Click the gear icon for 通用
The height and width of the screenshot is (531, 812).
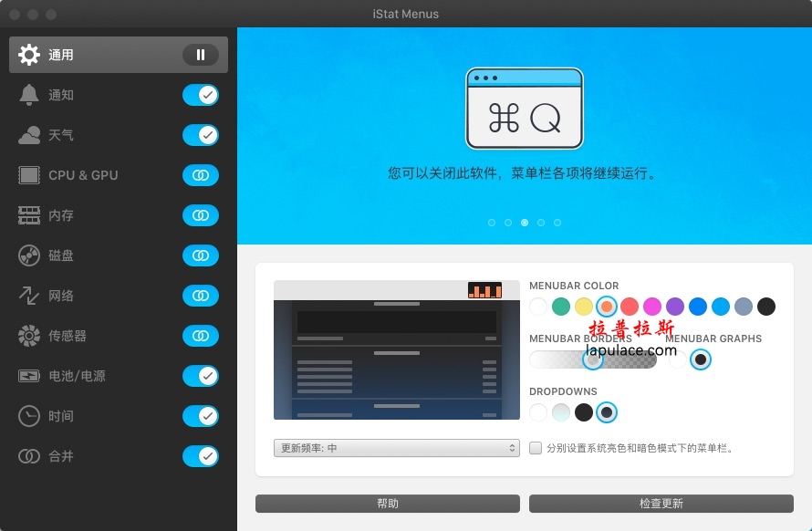click(29, 55)
